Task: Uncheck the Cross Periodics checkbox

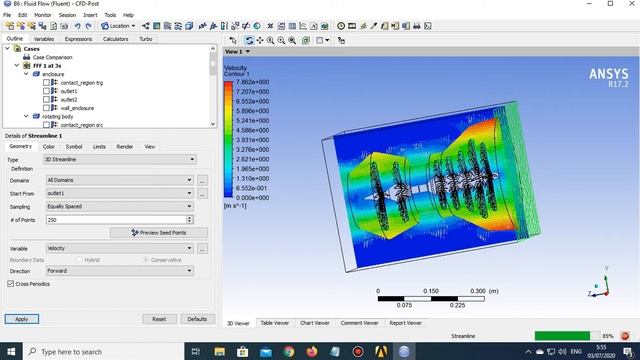Action: click(11, 284)
